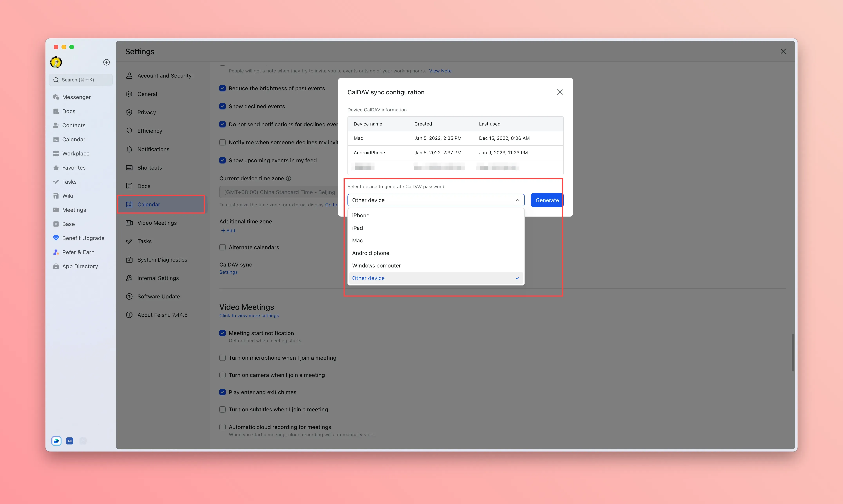
Task: Click the settings page vertical scrollbar
Action: pos(793,353)
